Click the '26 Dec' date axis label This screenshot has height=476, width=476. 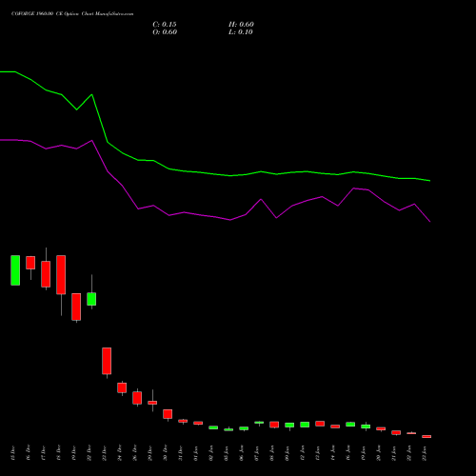134,453
